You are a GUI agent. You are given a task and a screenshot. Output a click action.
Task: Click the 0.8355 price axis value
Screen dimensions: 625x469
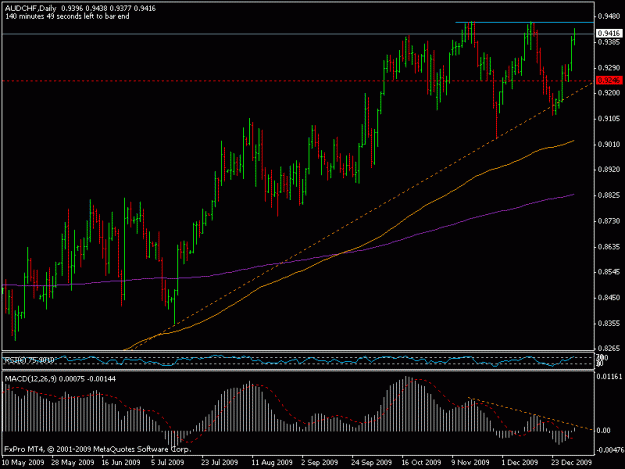click(609, 323)
